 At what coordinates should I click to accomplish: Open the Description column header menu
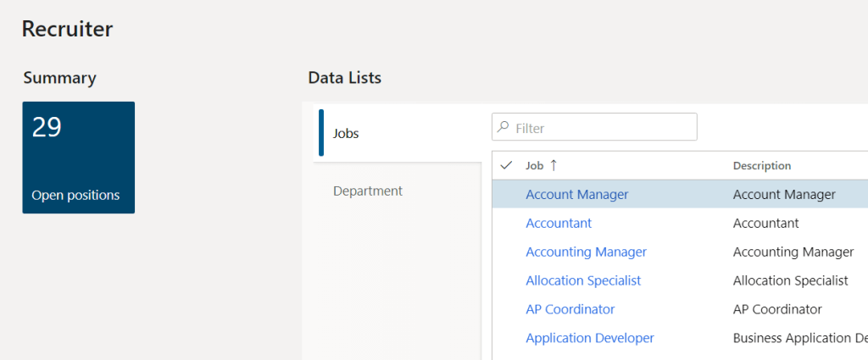761,166
